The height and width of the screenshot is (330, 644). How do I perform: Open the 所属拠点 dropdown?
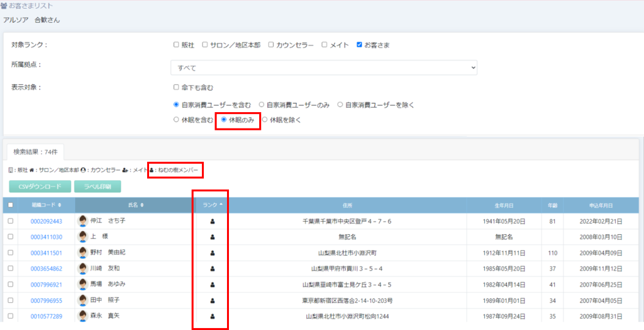click(x=323, y=67)
